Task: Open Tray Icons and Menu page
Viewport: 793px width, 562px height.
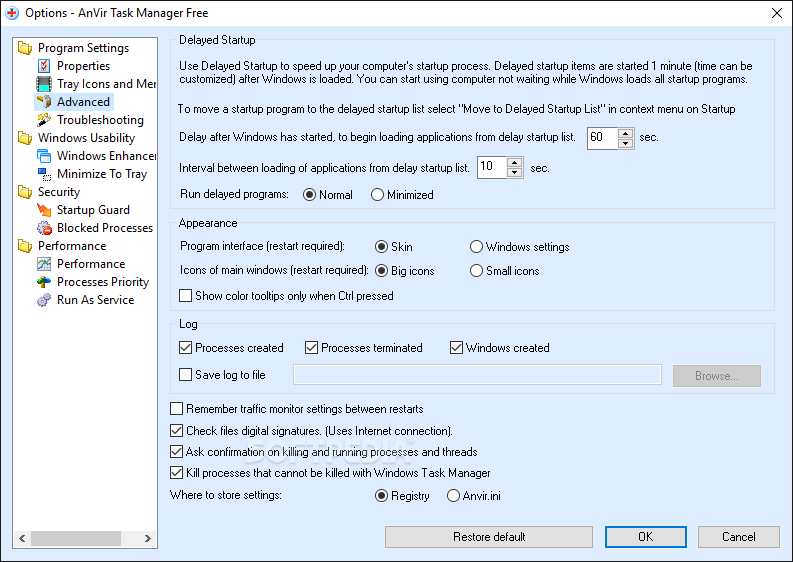Action: [x=106, y=84]
